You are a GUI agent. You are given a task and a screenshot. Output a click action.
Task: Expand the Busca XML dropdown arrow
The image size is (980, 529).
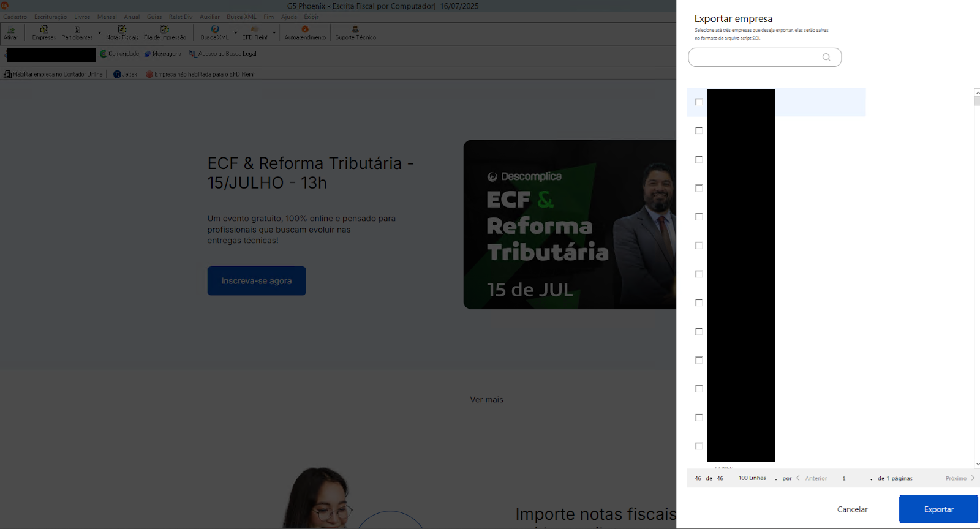coord(235,32)
